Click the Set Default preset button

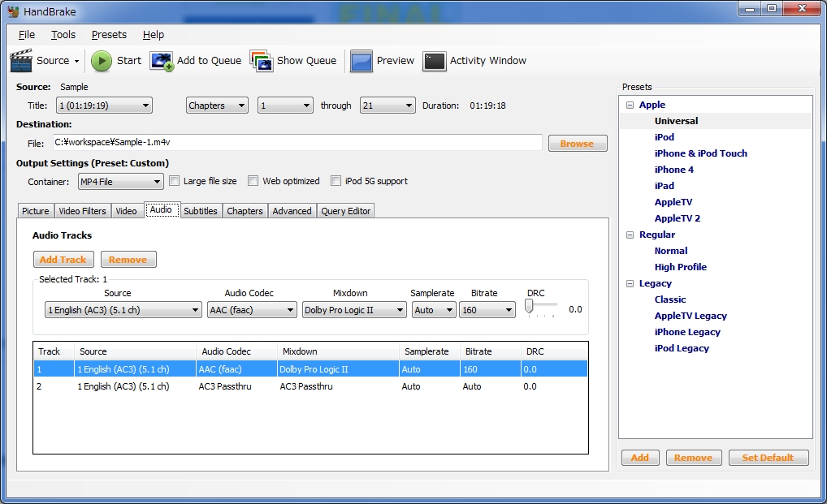[769, 458]
